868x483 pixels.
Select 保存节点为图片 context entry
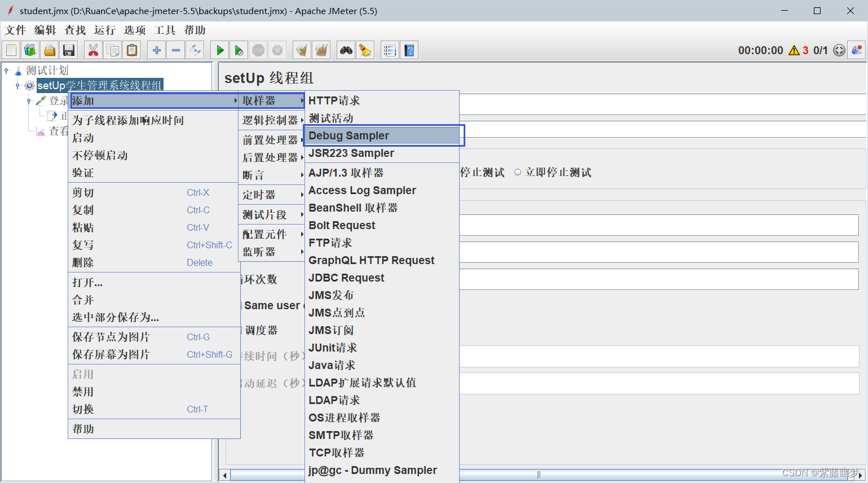[154, 337]
